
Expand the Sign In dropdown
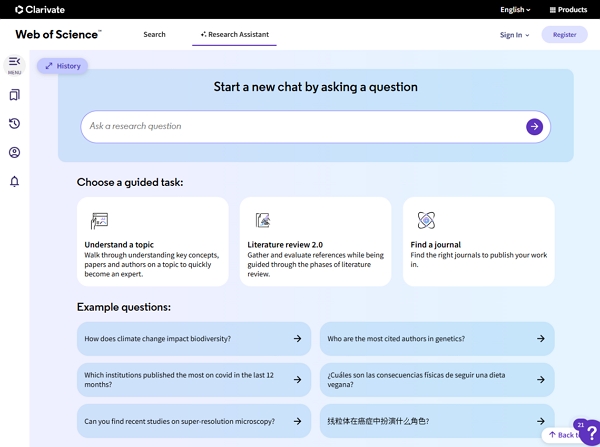514,35
